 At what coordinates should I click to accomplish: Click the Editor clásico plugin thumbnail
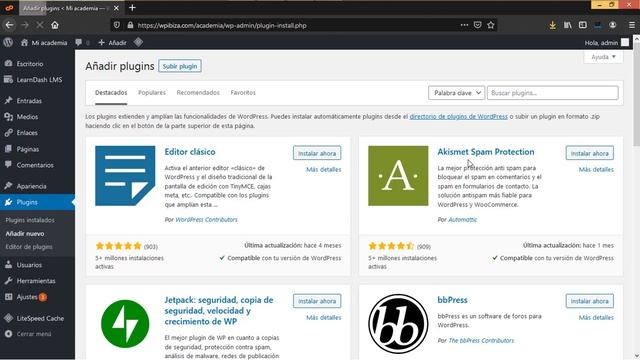[x=125, y=176]
